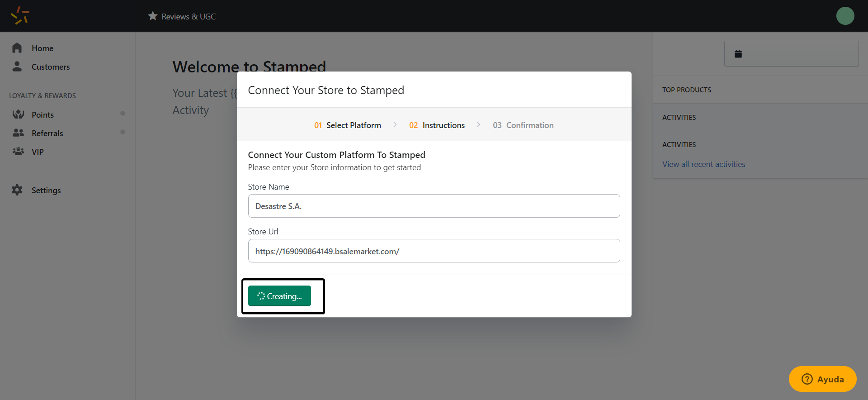Open Customers in the sidebar

coord(51,67)
